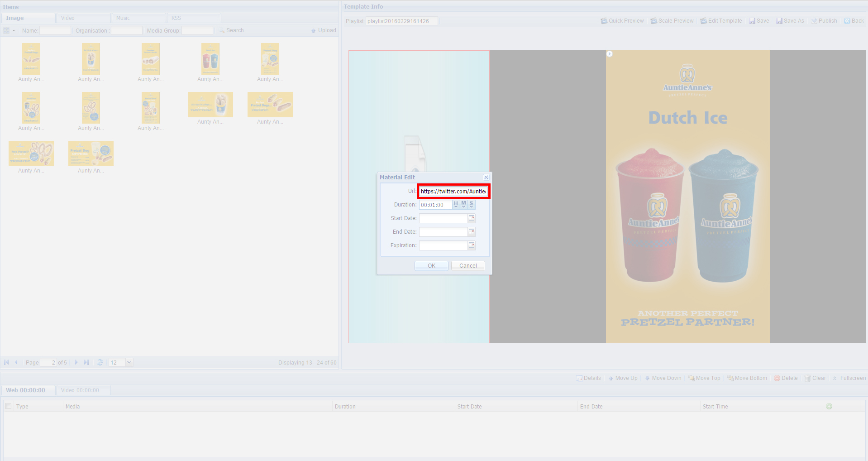Publish the playlist
This screenshot has width=868, height=461.
point(824,21)
